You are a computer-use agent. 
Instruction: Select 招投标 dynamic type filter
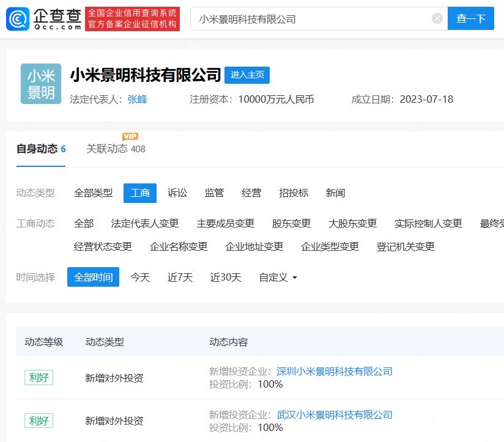tap(294, 193)
